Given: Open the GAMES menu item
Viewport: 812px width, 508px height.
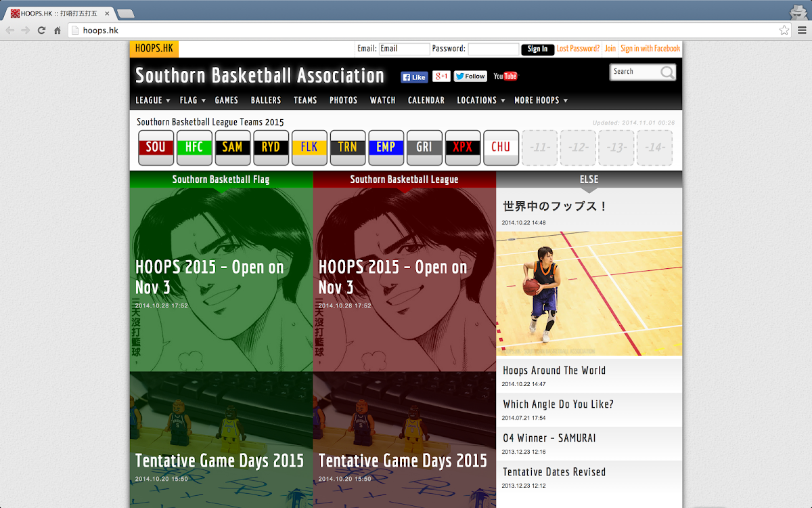Looking at the screenshot, I should pyautogui.click(x=227, y=100).
